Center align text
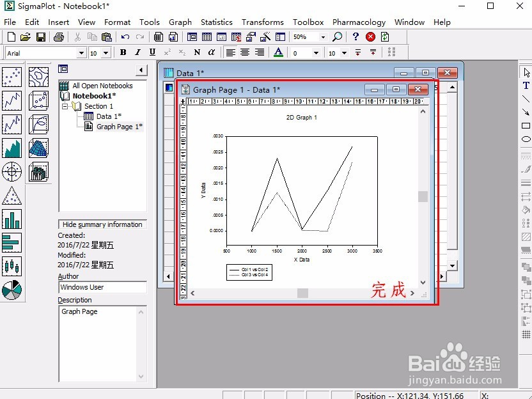This screenshot has height=399, width=532. pyautogui.click(x=245, y=52)
